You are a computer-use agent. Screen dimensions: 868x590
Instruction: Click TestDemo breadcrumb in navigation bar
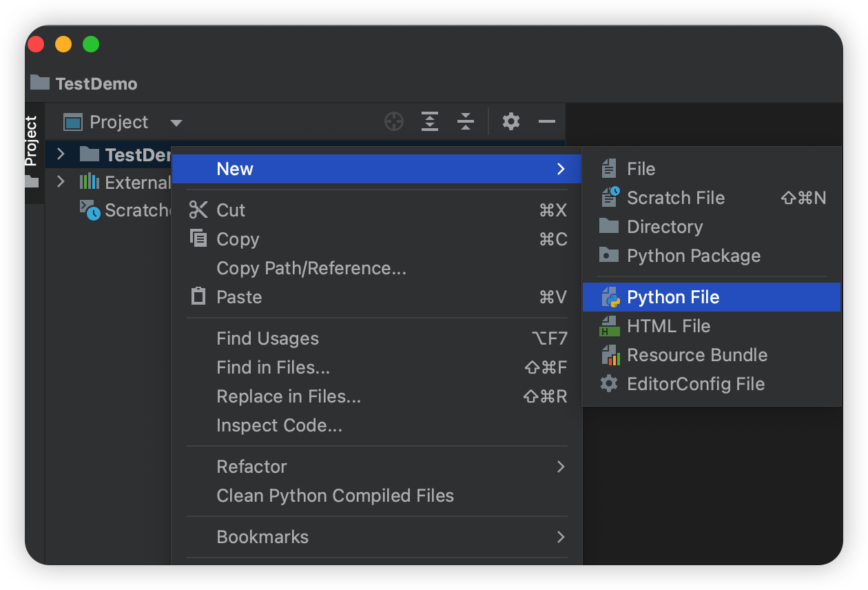95,83
